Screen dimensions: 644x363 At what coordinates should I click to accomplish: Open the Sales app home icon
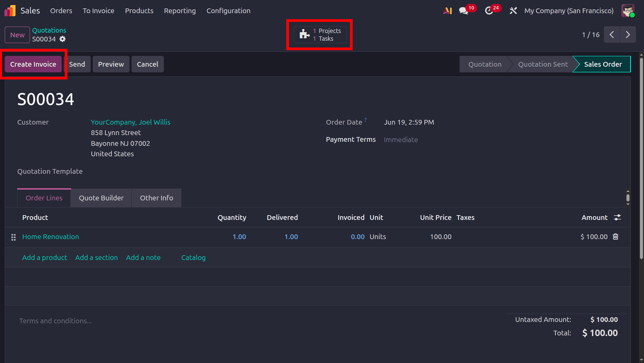[x=10, y=11]
